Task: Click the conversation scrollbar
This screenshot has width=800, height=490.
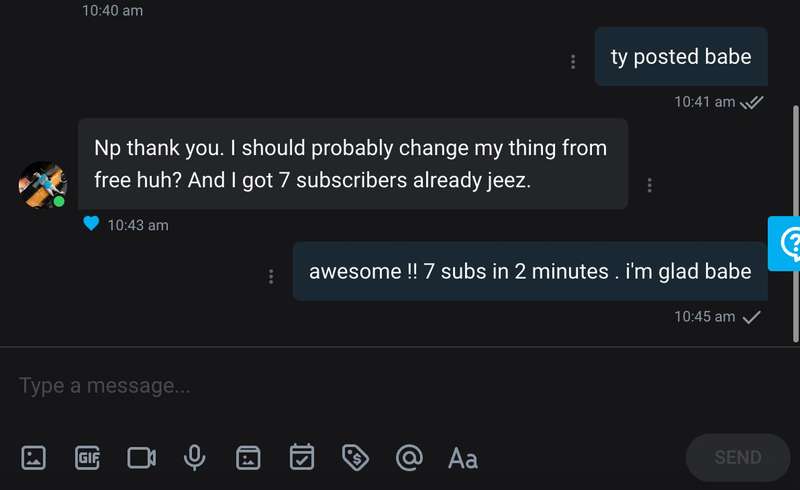Action: pos(795,224)
